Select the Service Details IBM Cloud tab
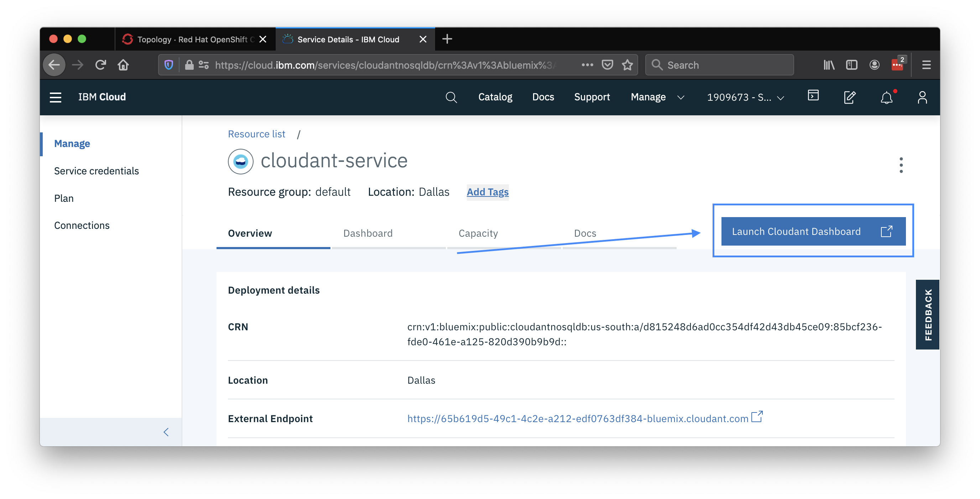The height and width of the screenshot is (499, 980). click(x=355, y=39)
